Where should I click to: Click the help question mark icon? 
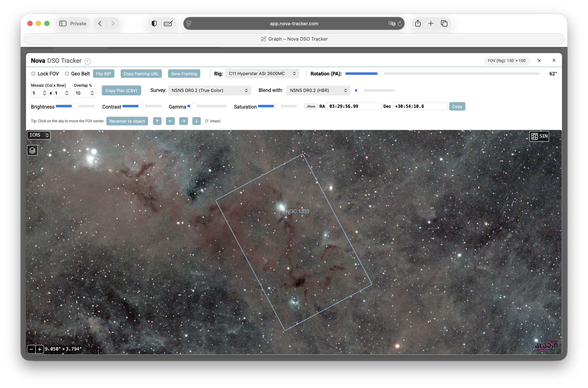click(x=87, y=61)
